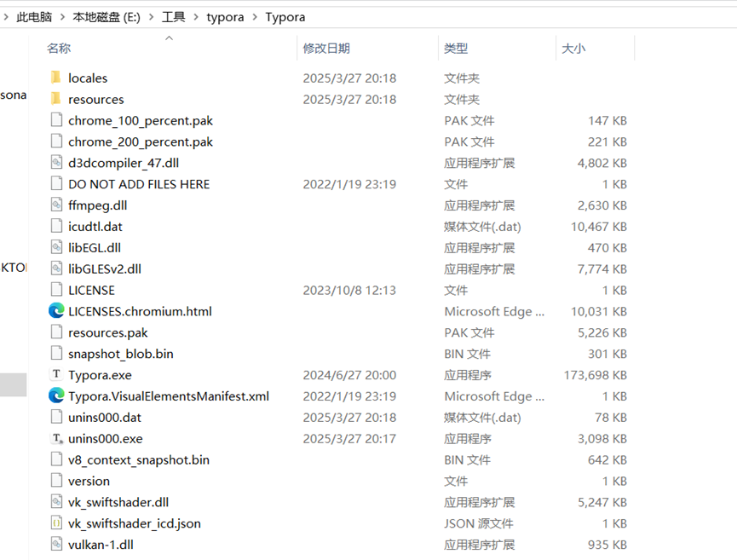Navigate to 此电脑 in breadcrumb

point(34,17)
